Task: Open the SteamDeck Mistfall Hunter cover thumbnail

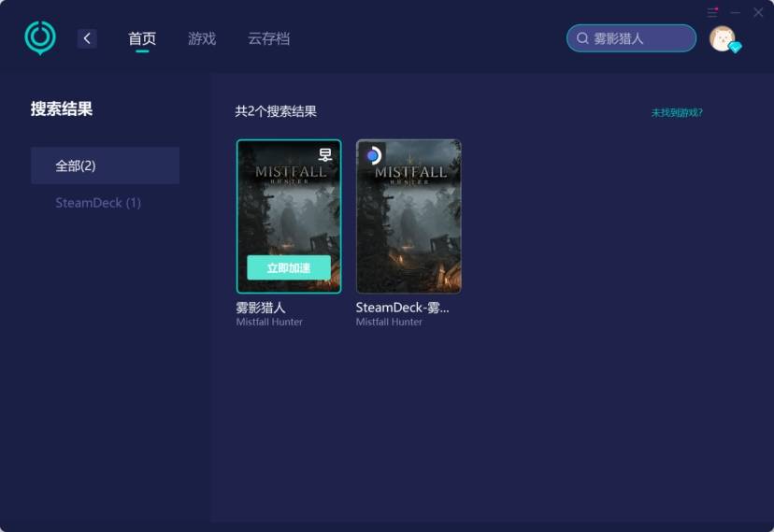Action: [408, 216]
